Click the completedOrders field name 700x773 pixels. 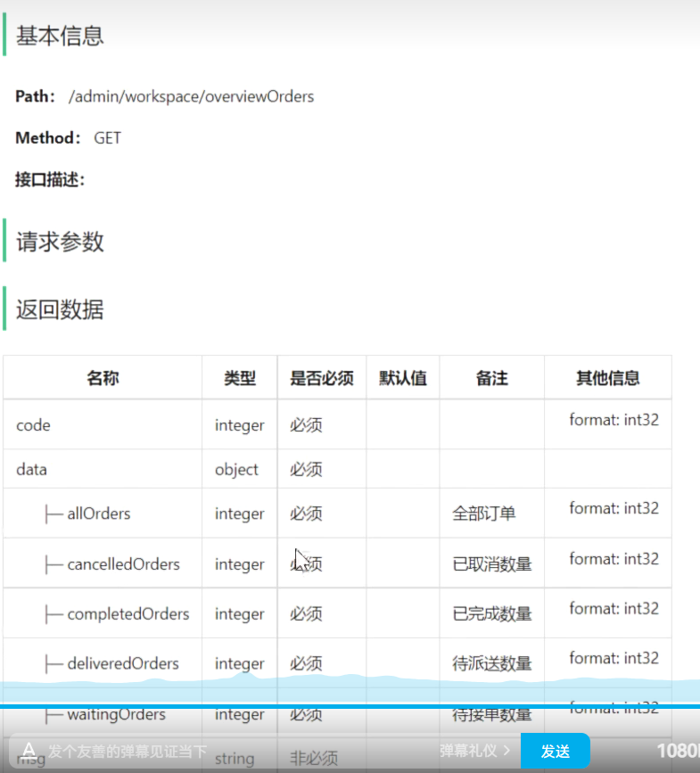tap(128, 614)
